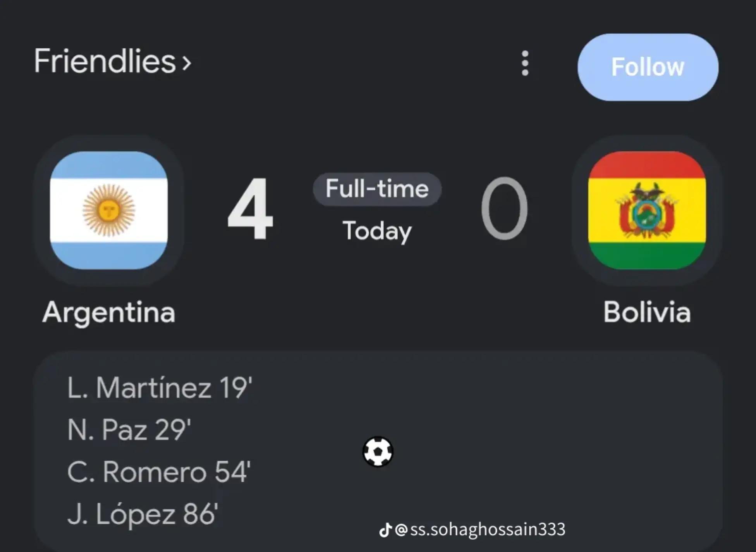This screenshot has height=552, width=756.
Task: Tap the goal scorers summary card
Action: tap(378, 452)
